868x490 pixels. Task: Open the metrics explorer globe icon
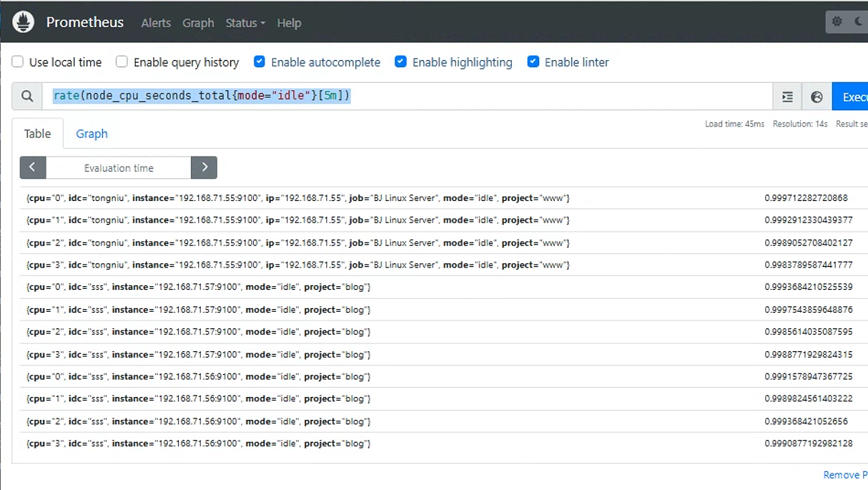point(817,97)
